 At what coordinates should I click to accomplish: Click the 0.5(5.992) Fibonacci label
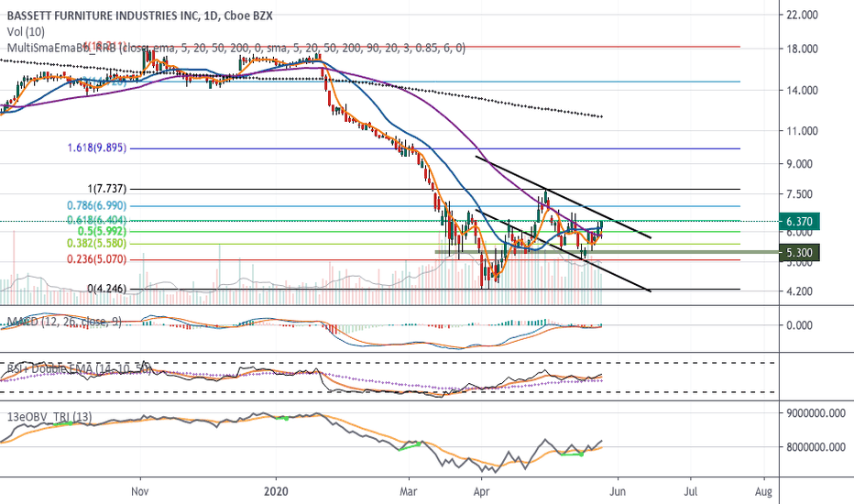102,231
